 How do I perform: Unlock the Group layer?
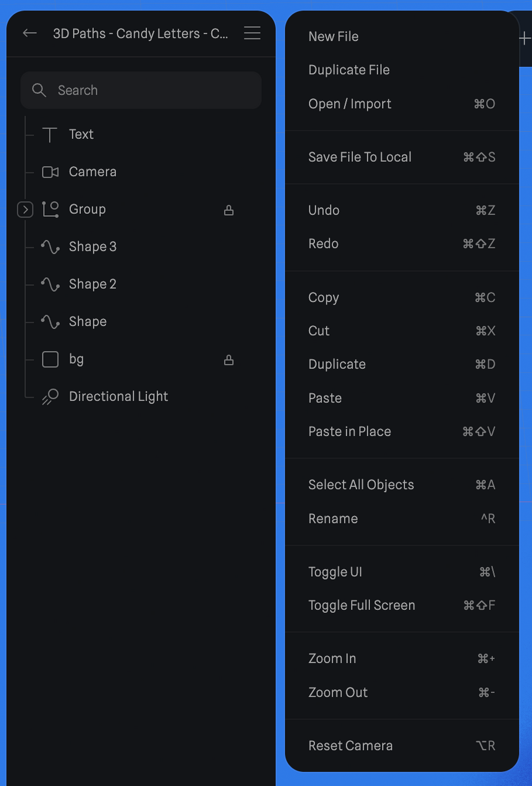(229, 209)
